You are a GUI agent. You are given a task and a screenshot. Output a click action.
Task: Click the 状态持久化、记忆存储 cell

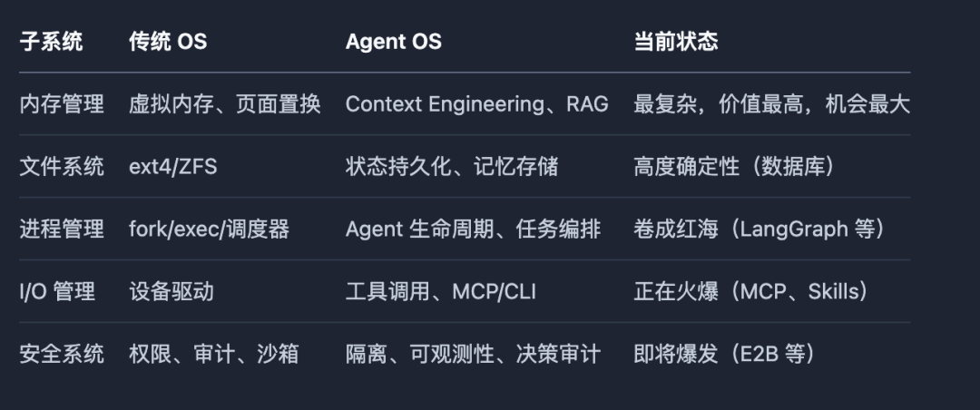[451, 166]
